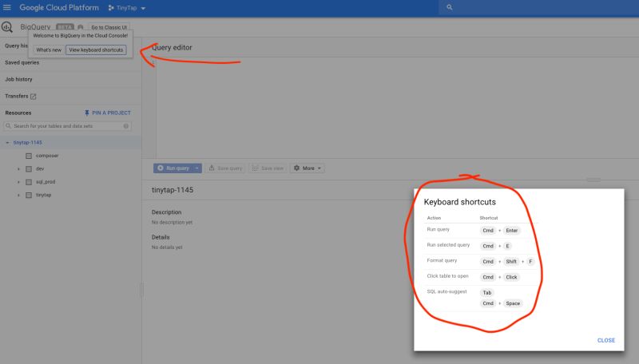639x364 pixels.
Task: Click the search magnifier icon in top bar
Action: [450, 7]
